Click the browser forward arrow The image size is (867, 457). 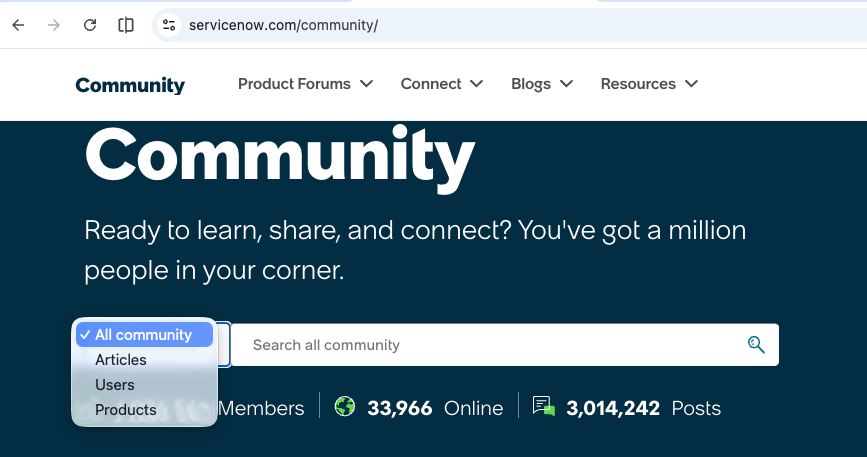click(x=54, y=25)
